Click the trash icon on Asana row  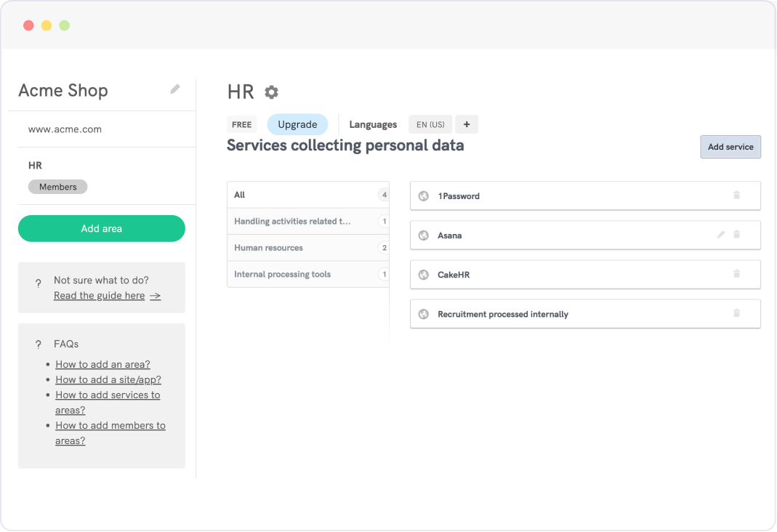pyautogui.click(x=736, y=235)
